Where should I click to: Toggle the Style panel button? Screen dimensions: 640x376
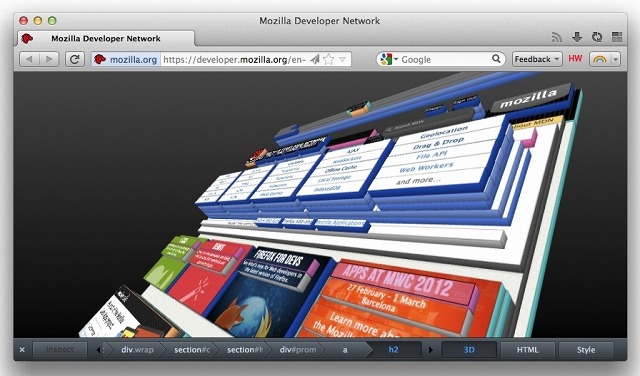point(586,350)
